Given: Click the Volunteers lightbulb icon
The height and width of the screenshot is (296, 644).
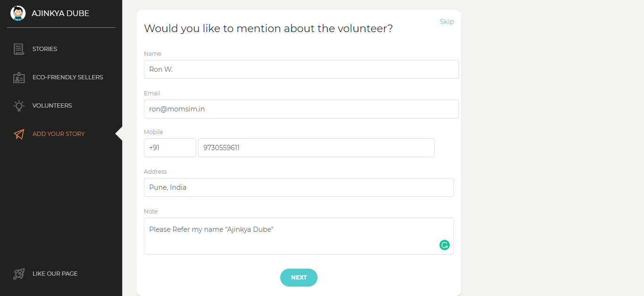Looking at the screenshot, I should click(19, 106).
